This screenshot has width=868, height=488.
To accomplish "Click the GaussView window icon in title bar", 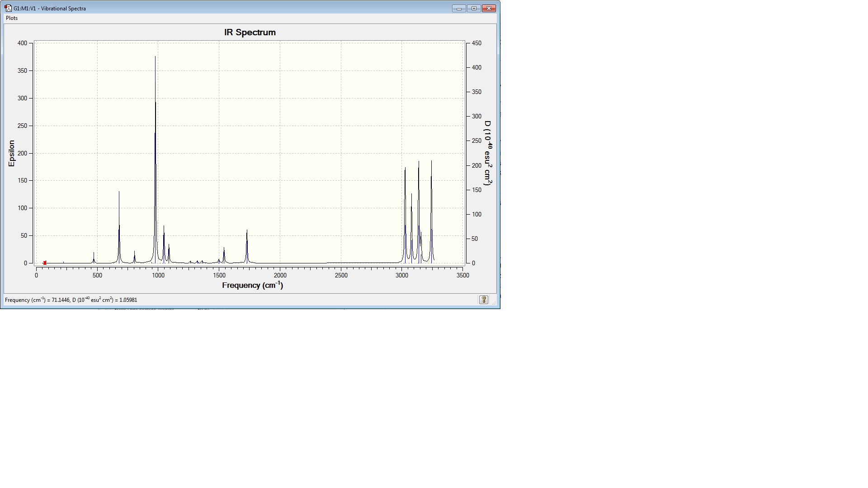I will point(8,8).
